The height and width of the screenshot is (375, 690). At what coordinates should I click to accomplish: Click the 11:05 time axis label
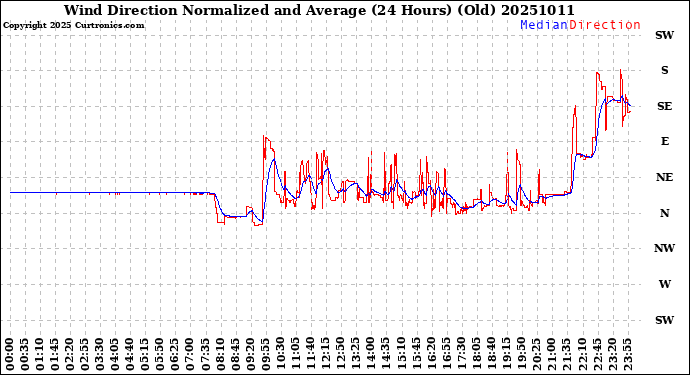tap(295, 354)
